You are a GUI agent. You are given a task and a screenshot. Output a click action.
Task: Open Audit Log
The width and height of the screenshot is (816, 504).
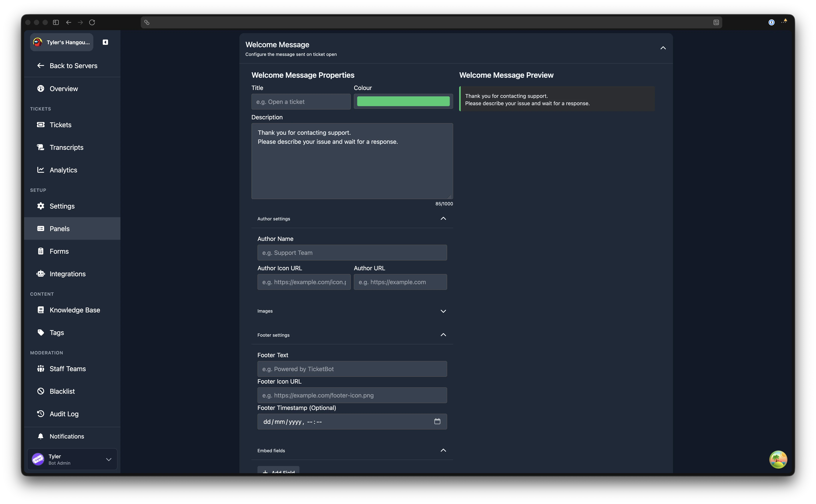point(72,414)
